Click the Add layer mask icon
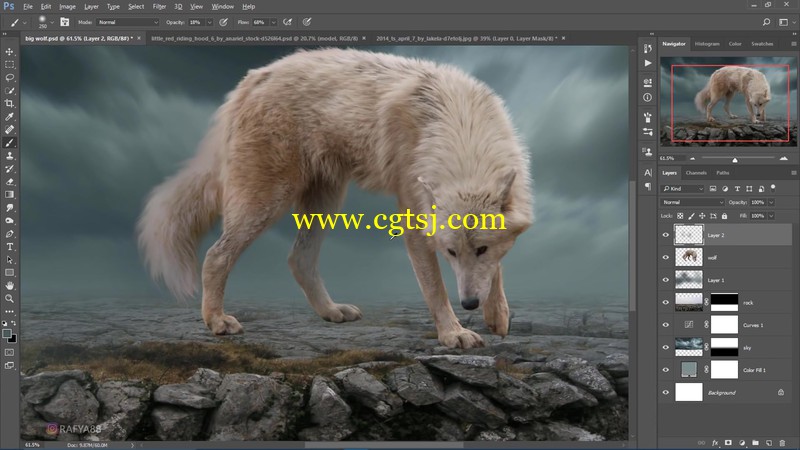The image size is (800, 450). (x=728, y=443)
